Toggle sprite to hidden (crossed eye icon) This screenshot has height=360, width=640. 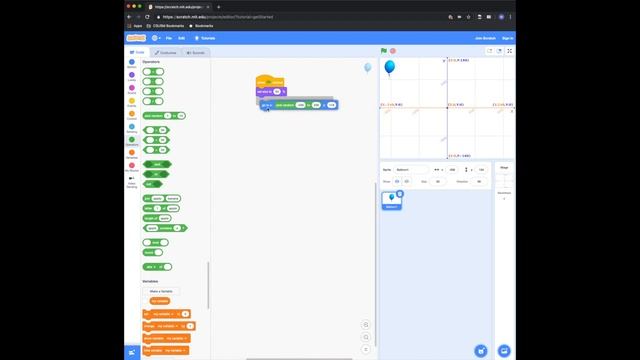tap(407, 181)
